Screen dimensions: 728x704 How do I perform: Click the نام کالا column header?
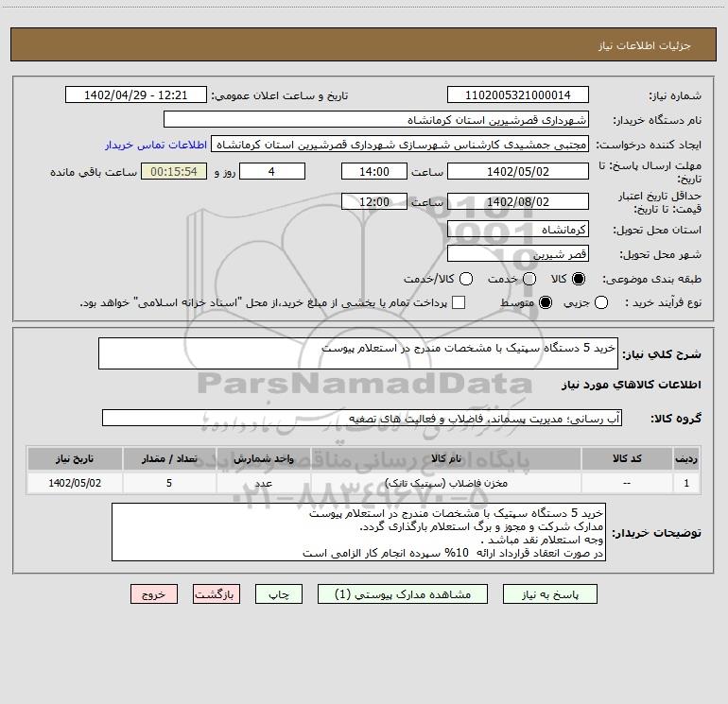[446, 458]
